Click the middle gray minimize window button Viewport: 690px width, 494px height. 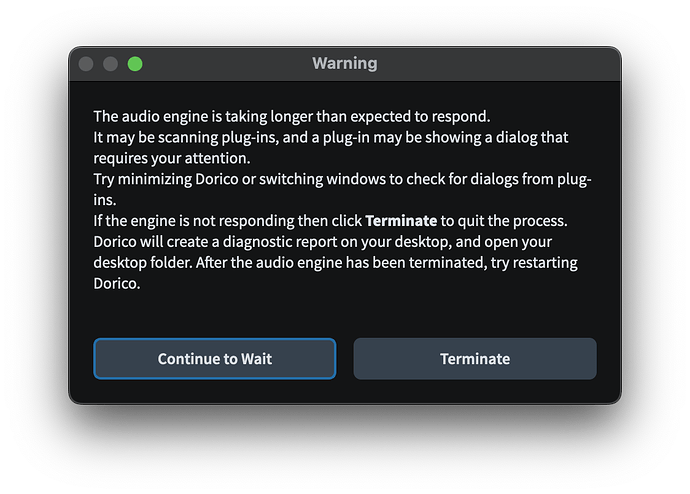[x=110, y=64]
